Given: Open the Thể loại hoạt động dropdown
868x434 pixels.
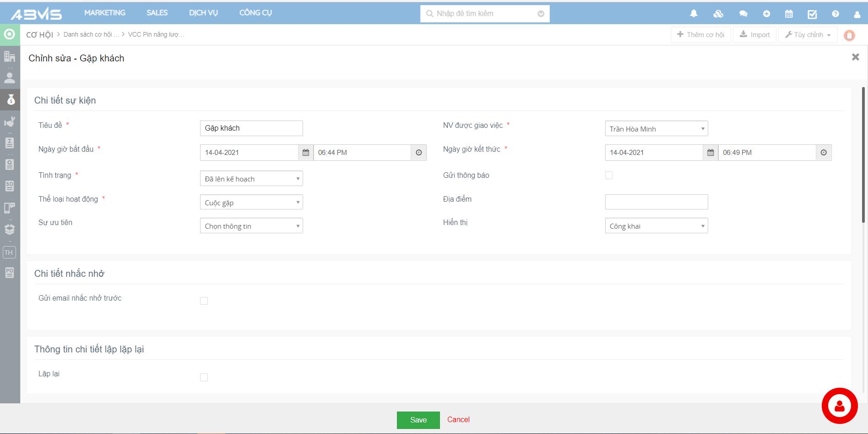Looking at the screenshot, I should pyautogui.click(x=251, y=203).
